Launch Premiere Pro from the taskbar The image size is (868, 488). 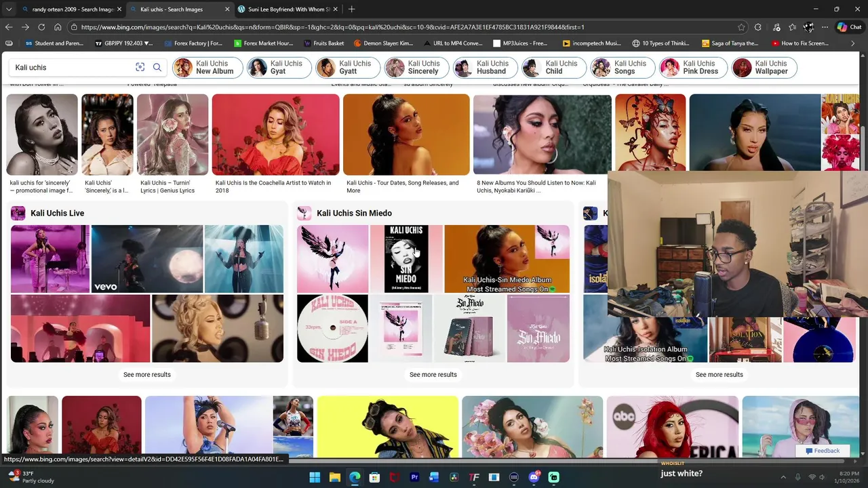click(x=414, y=477)
